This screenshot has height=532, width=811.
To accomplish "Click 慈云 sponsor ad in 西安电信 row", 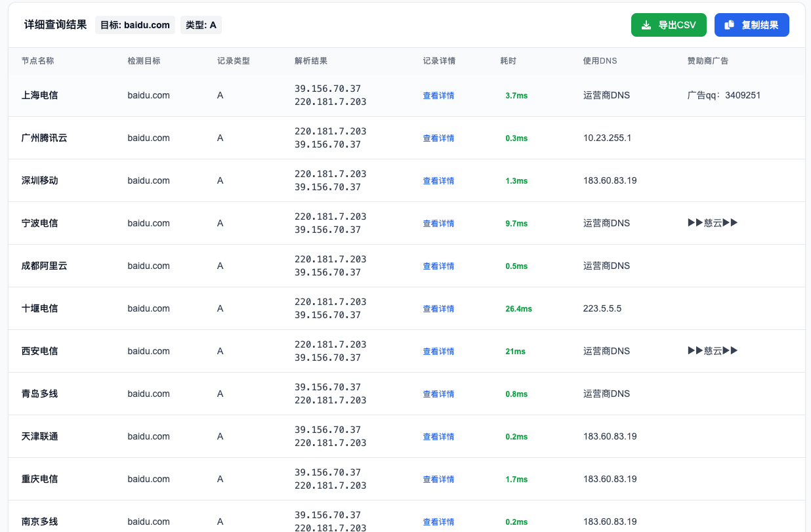I will coord(713,351).
